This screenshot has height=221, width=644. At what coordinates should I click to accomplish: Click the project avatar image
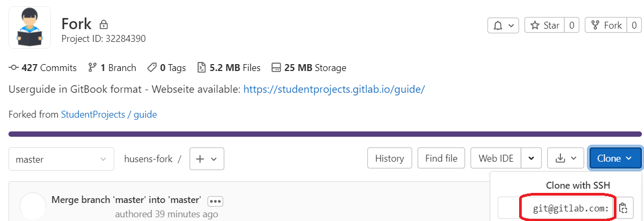click(30, 27)
